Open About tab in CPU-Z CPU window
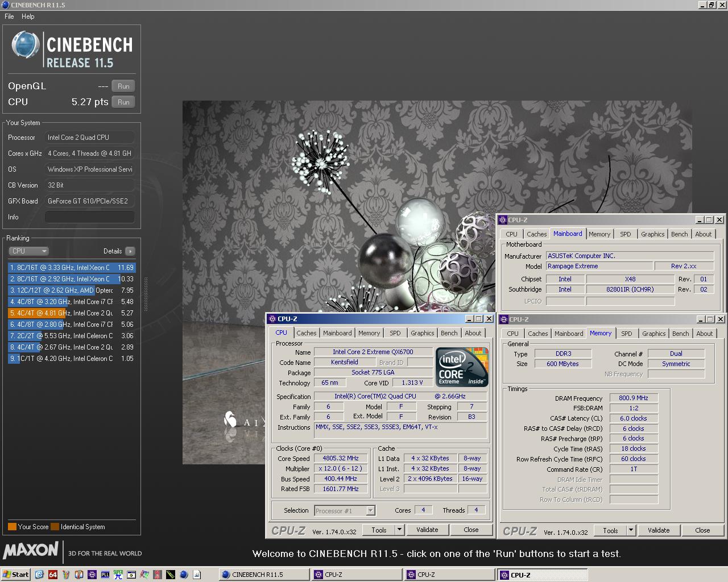This screenshot has height=582, width=728. tap(473, 334)
